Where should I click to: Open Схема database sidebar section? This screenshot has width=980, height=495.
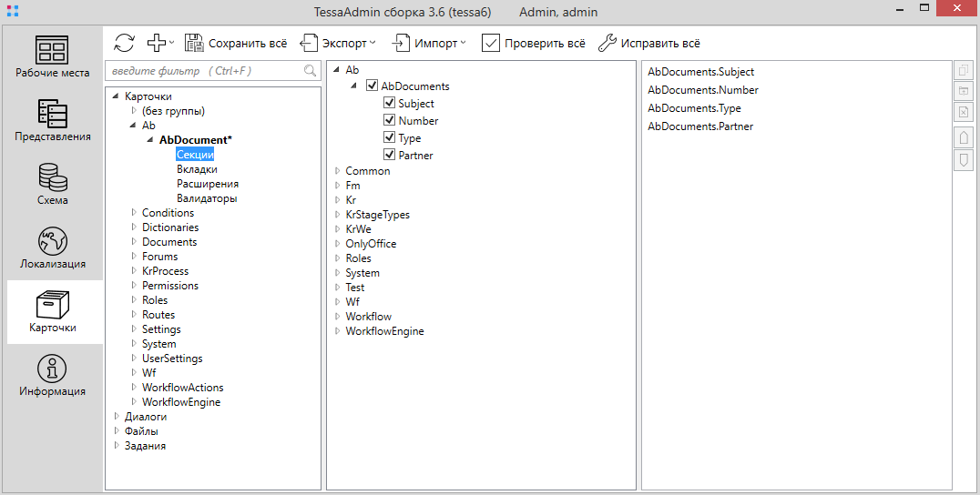(x=53, y=184)
